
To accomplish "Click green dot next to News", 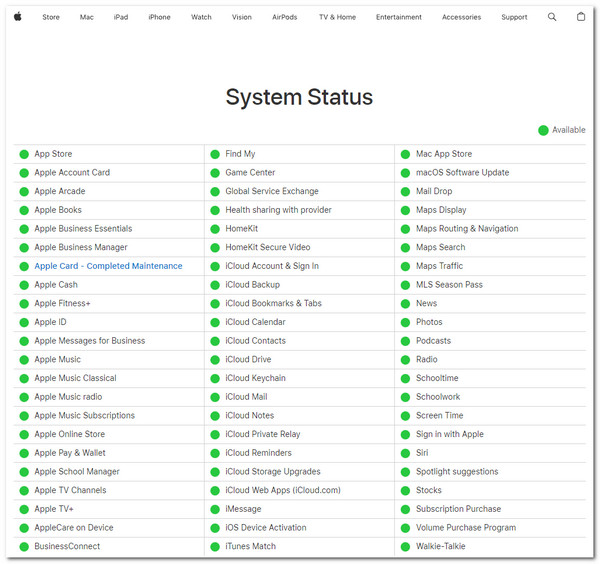I will [x=405, y=304].
